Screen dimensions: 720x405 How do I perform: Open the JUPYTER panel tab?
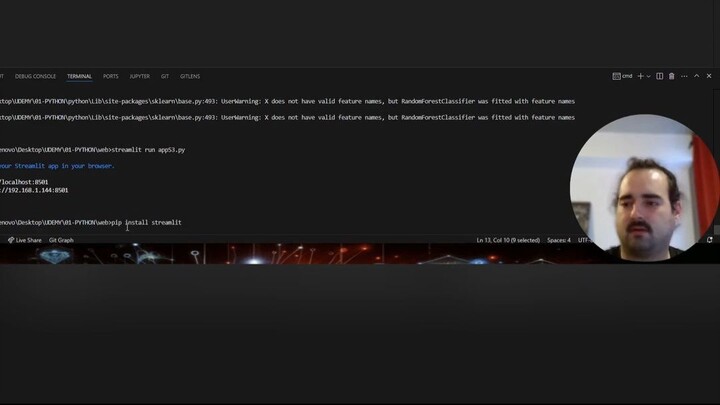pyautogui.click(x=140, y=76)
